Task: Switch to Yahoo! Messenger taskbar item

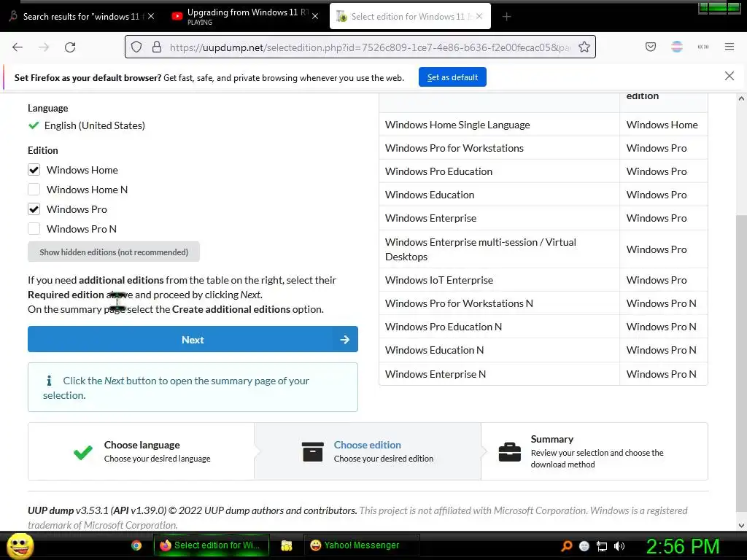Action: tap(360, 545)
